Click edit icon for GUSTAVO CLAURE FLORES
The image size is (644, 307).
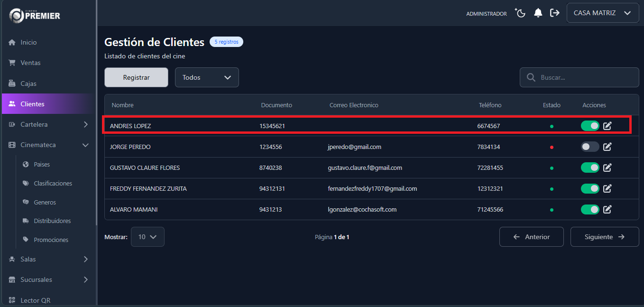(x=607, y=167)
